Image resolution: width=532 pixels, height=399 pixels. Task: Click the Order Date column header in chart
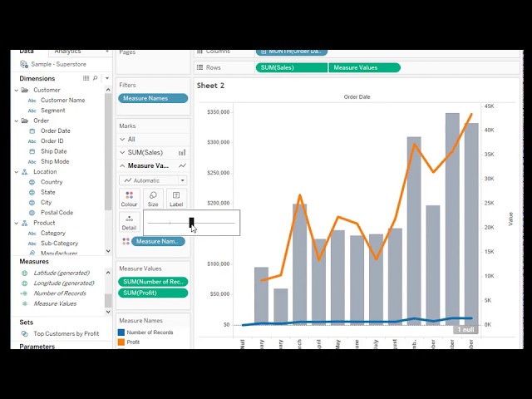click(357, 97)
